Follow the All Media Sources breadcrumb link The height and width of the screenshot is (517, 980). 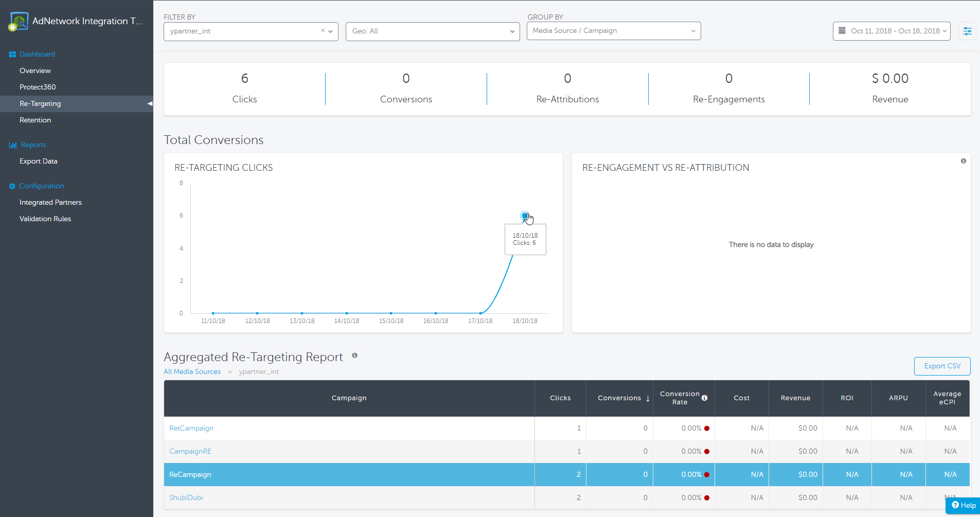coord(192,372)
